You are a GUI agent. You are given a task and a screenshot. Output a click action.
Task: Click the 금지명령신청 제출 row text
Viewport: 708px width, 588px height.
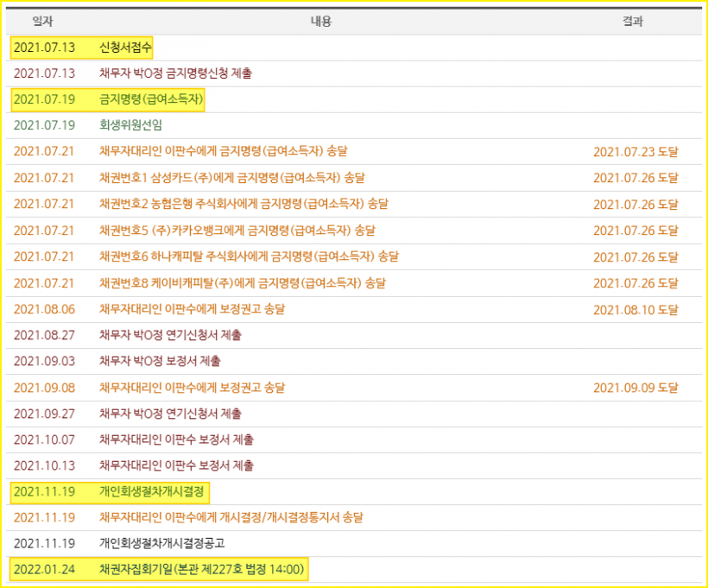click(x=175, y=73)
